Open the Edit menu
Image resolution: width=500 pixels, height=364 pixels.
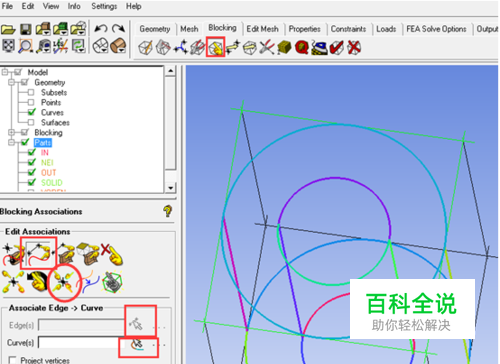(28, 6)
